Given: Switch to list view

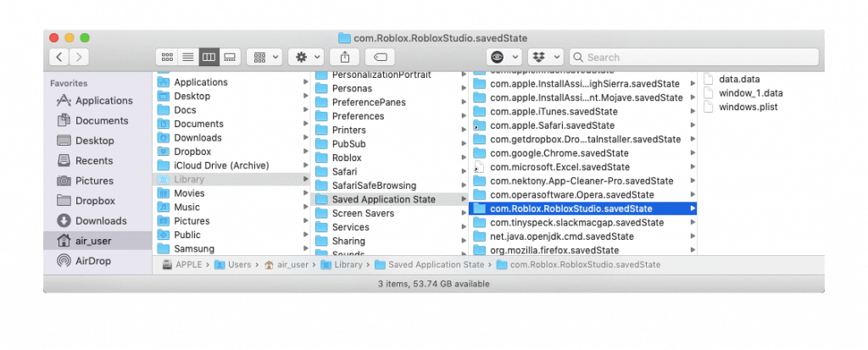Looking at the screenshot, I should (188, 57).
